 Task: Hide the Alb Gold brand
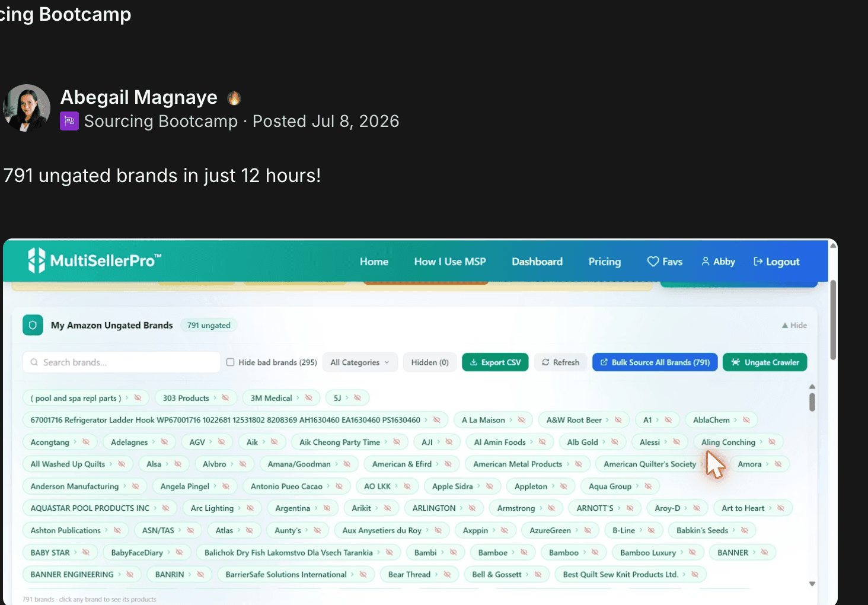point(614,442)
